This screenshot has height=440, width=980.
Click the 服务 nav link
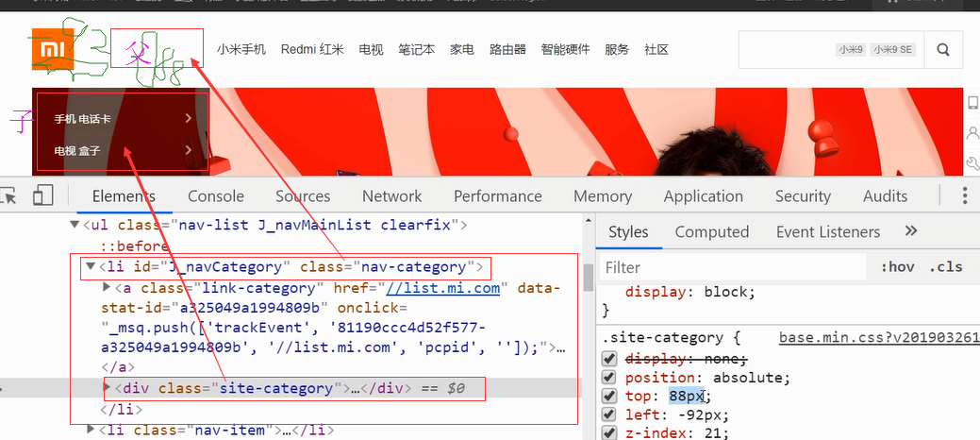(617, 49)
